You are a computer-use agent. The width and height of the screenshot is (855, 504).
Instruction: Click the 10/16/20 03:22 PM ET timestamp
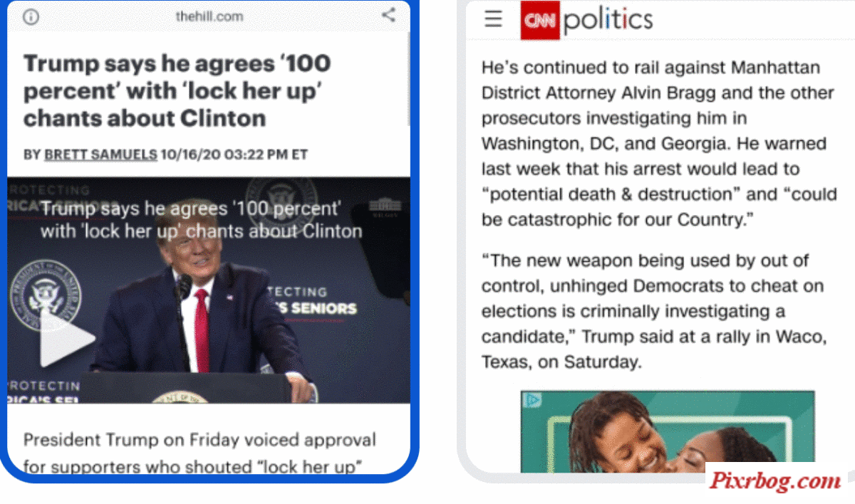click(234, 154)
